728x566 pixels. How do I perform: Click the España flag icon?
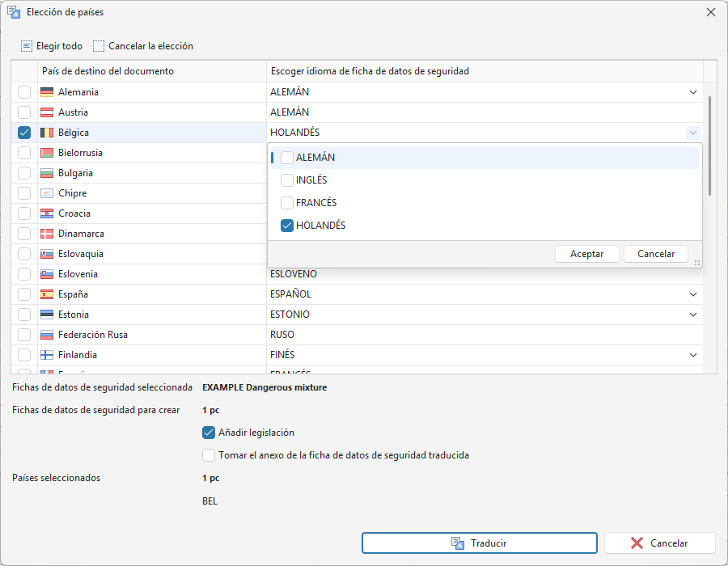point(47,294)
